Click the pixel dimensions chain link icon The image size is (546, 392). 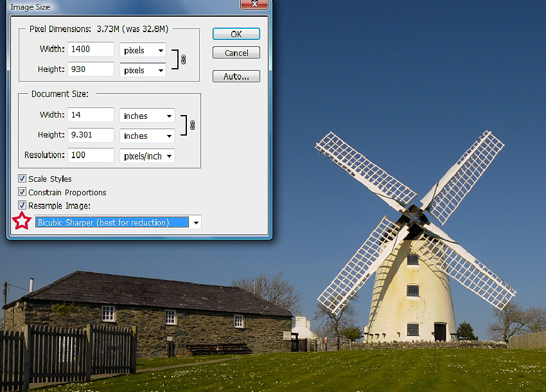(183, 60)
